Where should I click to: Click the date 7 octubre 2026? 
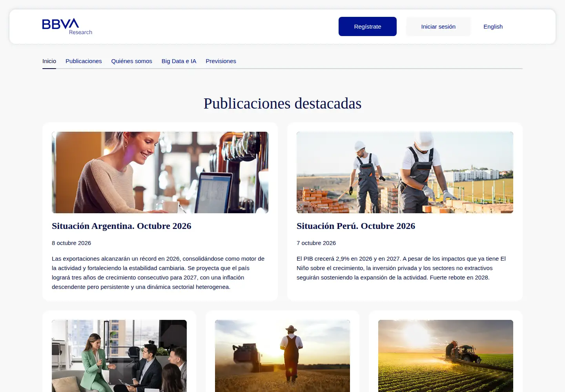click(316, 243)
